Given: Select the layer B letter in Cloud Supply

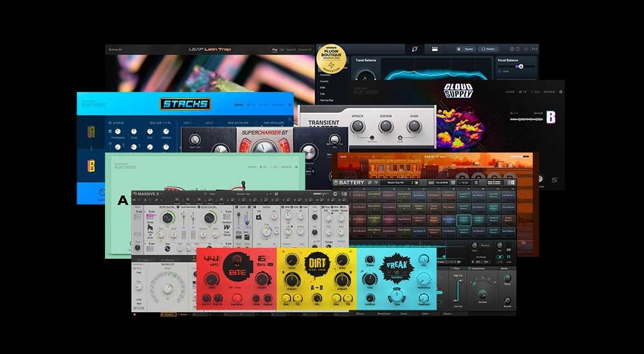Looking at the screenshot, I should point(551,117).
